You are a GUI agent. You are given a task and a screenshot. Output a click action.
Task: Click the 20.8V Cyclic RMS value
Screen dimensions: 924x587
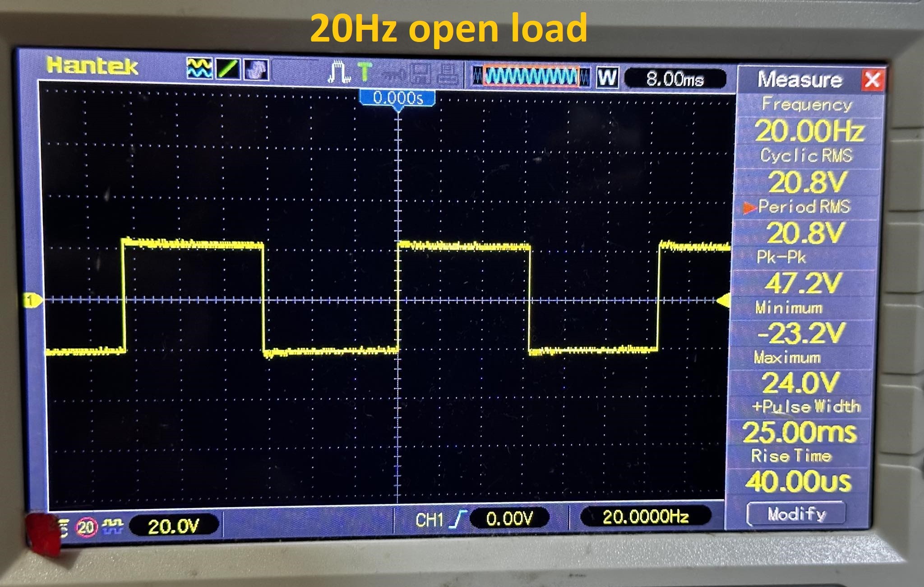808,182
